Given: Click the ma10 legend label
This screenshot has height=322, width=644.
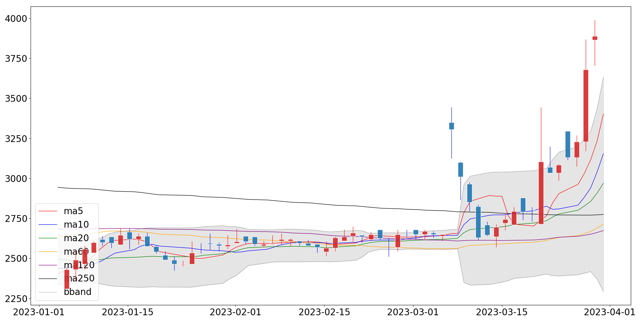Looking at the screenshot, I should (x=76, y=225).
